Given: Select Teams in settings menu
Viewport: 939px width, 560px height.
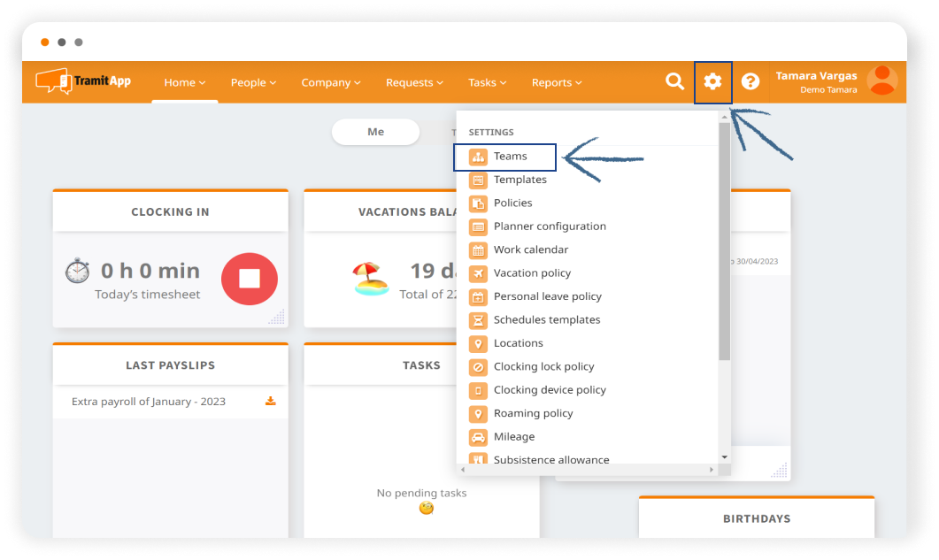Looking at the screenshot, I should (510, 157).
